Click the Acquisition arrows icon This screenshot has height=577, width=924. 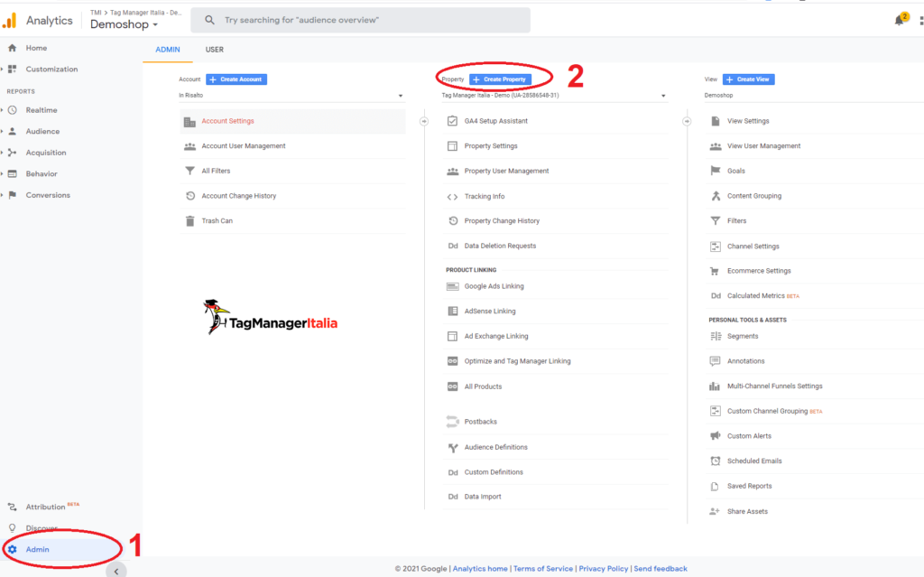pyautogui.click(x=13, y=153)
